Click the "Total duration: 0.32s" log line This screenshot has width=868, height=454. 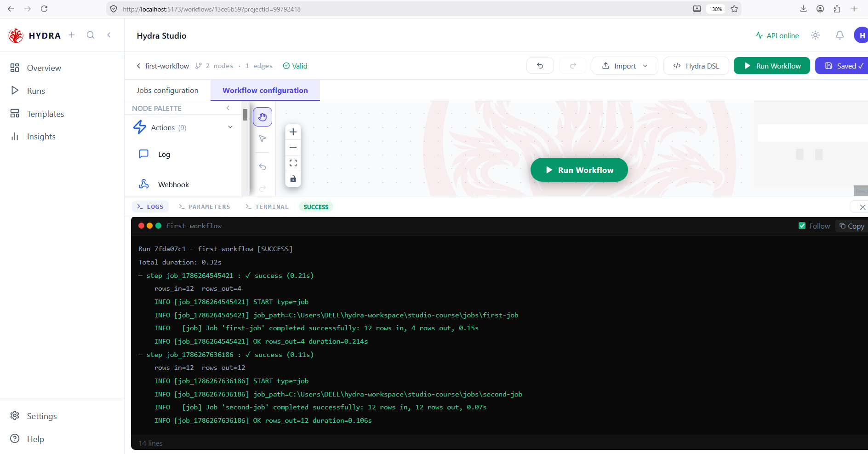pyautogui.click(x=180, y=262)
